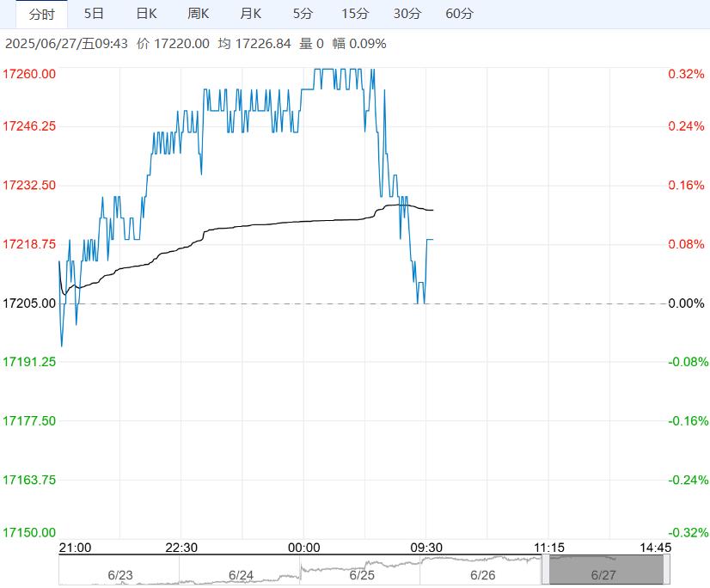The image size is (710, 588).
Task: Click the 0.00% baseline axis label
Action: (x=686, y=303)
